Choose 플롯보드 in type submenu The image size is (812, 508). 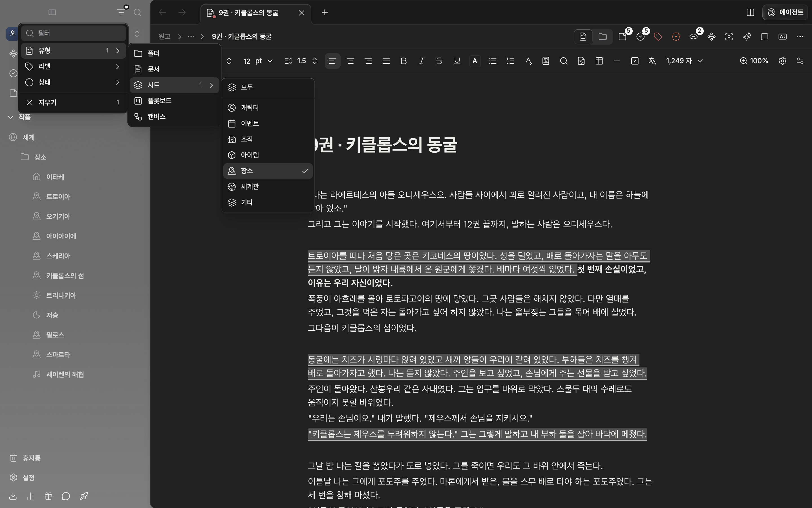[175, 101]
